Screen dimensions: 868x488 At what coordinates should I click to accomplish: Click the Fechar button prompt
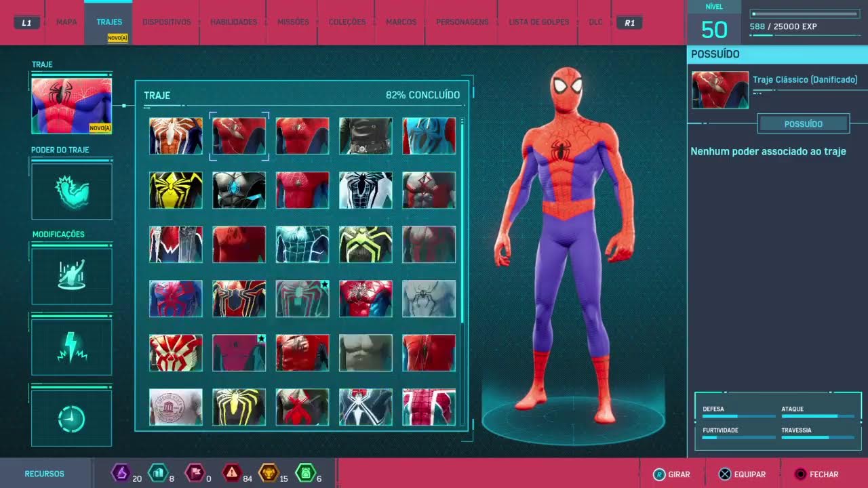pyautogui.click(x=816, y=474)
